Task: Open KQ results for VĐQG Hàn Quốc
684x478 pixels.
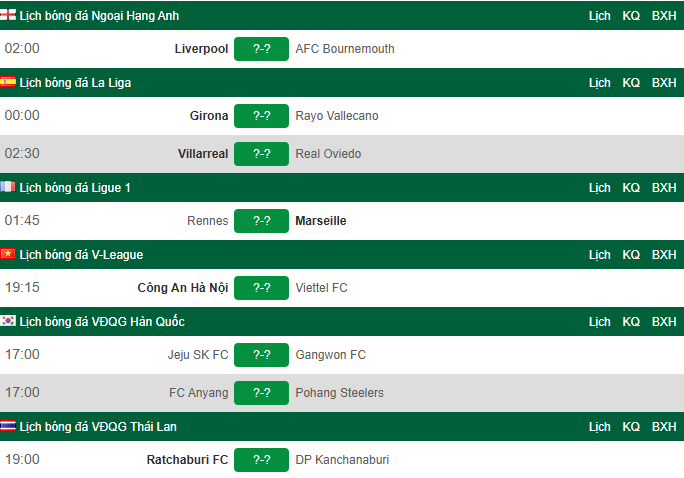Action: [x=631, y=322]
